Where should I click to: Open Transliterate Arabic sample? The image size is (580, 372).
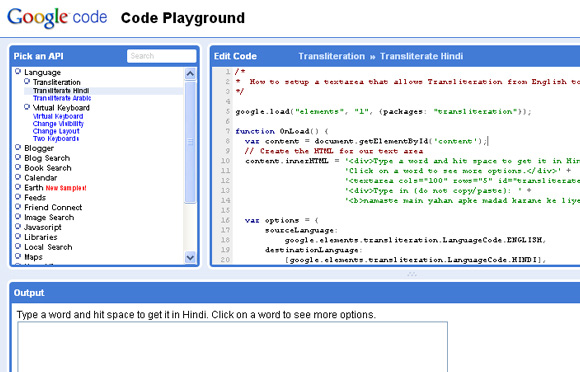tap(62, 98)
